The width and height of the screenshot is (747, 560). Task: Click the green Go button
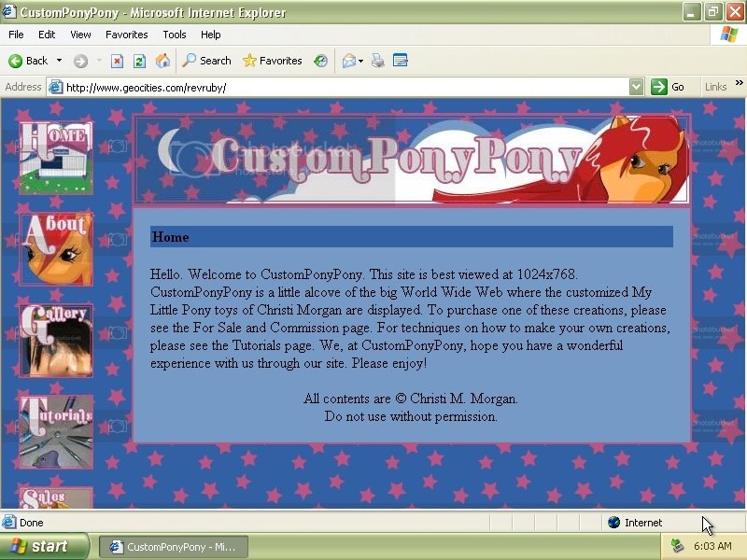[x=668, y=87]
